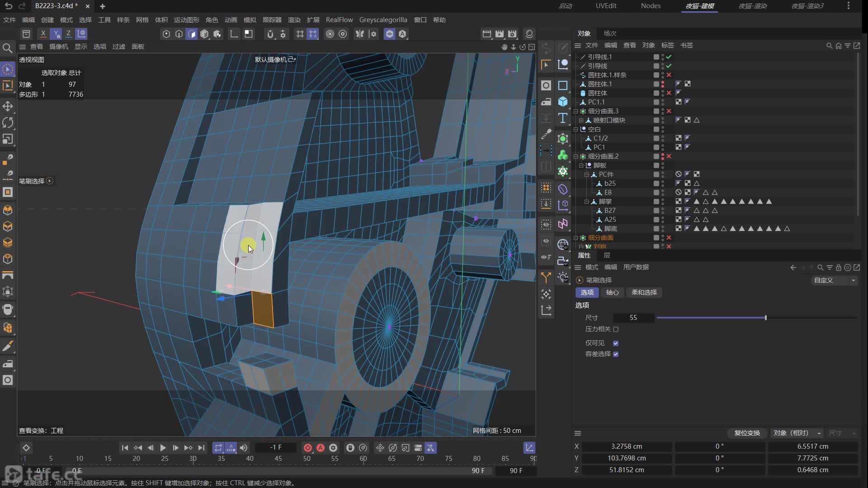Viewport: 868px width, 488px height.
Task: Switch to the UVEdit layout
Action: 606,6
